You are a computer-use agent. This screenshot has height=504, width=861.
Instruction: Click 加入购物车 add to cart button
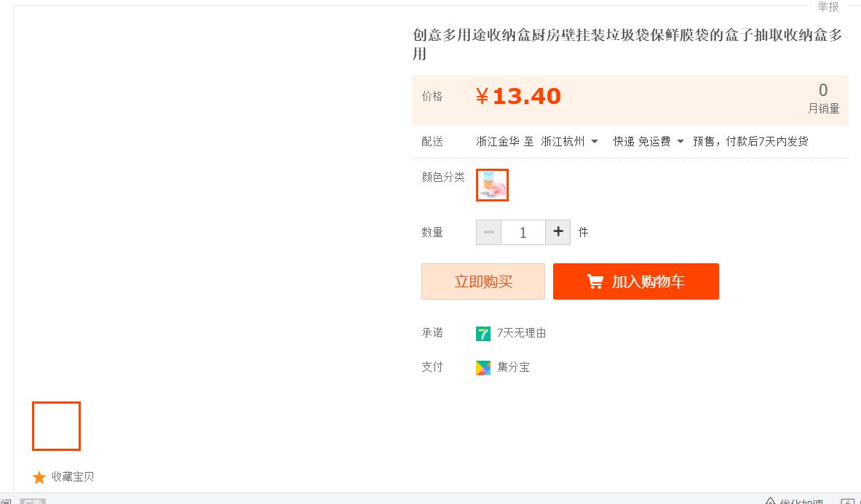(636, 281)
